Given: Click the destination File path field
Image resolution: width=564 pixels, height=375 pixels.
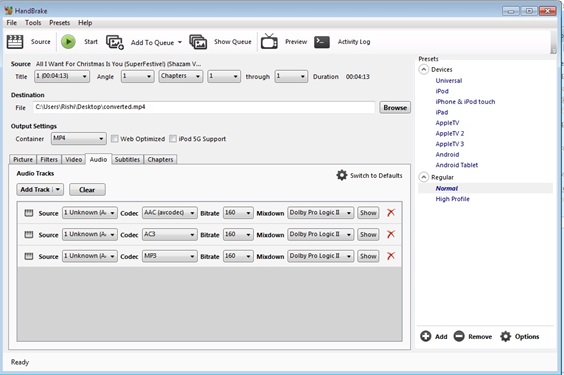Looking at the screenshot, I should pyautogui.click(x=204, y=107).
